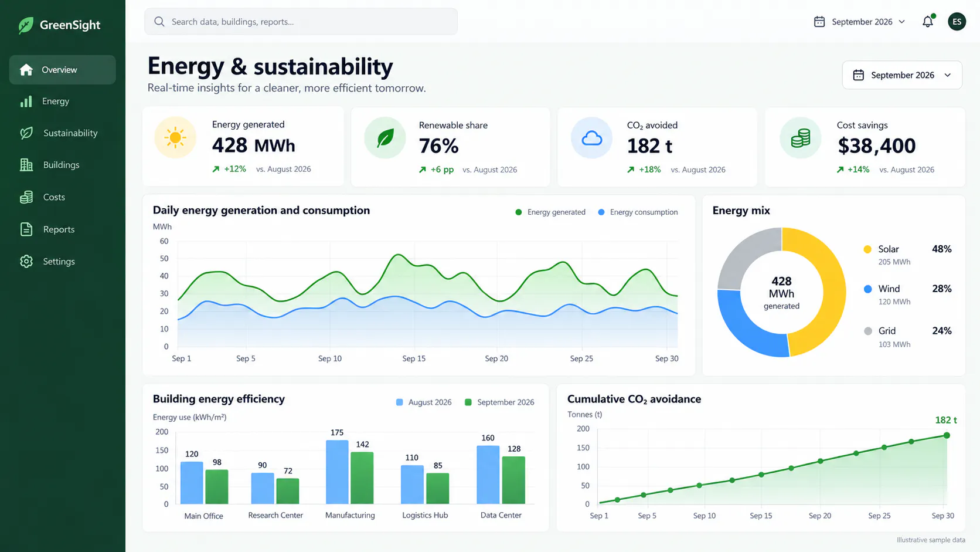Click the coins icon on Cost savings card
Screen dimensions: 980x552
pos(801,138)
